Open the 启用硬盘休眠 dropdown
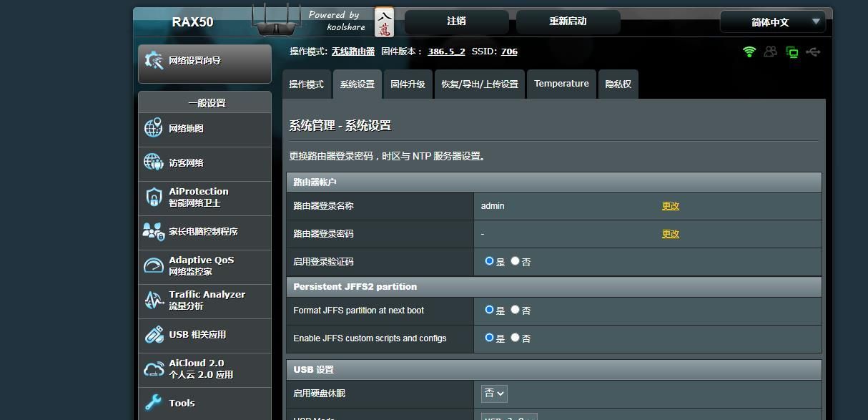The image size is (868, 420). (x=493, y=393)
